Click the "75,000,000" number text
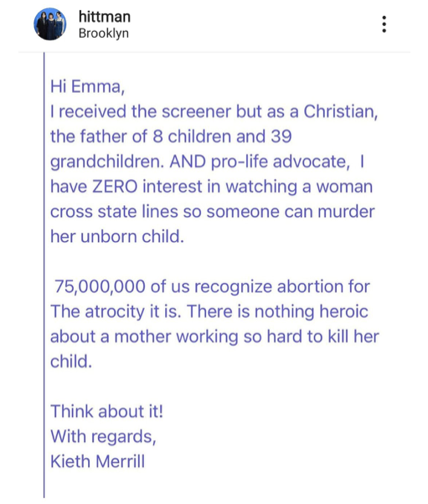Image resolution: width=428 pixels, height=504 pixels. pyautogui.click(x=100, y=286)
